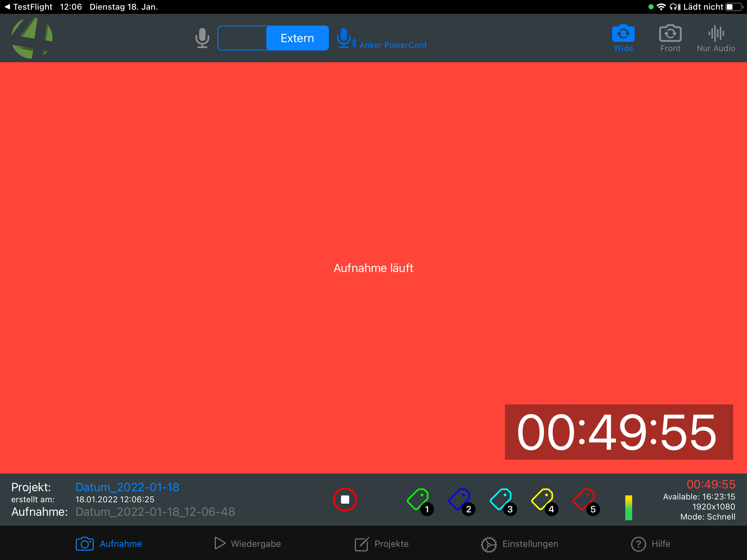Select the Wide camera icon

623,34
